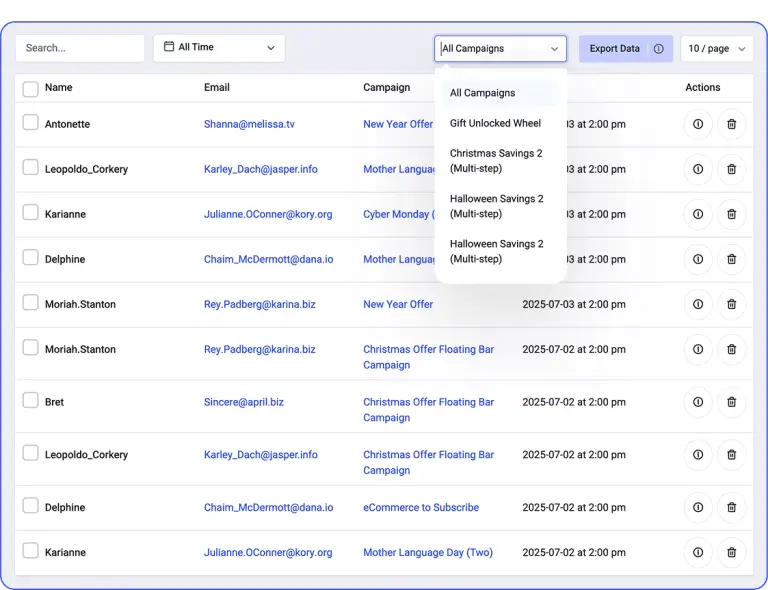Click calendar icon in All Time filter

169,47
